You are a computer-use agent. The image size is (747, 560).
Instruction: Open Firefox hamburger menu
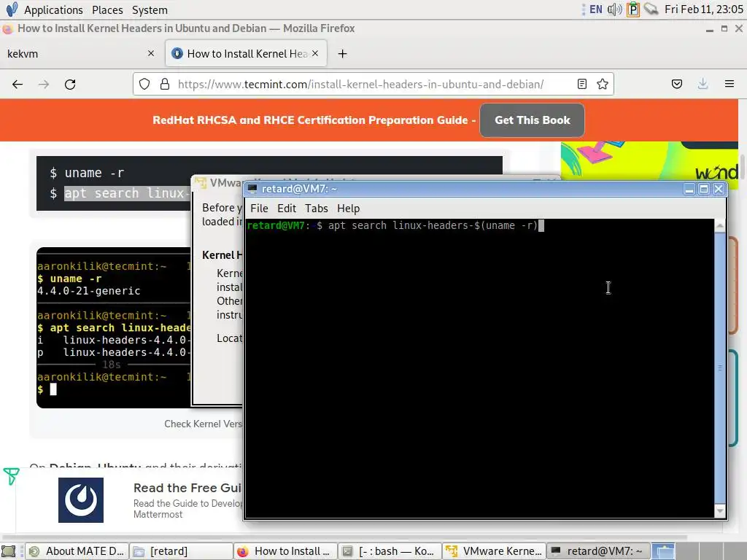point(729,85)
